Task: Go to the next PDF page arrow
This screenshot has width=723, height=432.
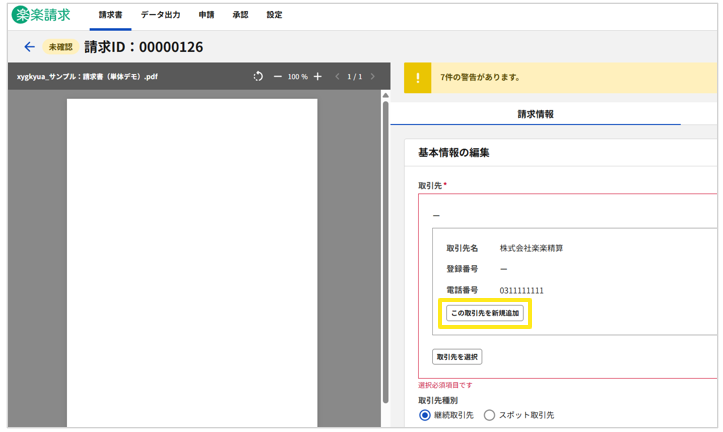Action: point(373,77)
